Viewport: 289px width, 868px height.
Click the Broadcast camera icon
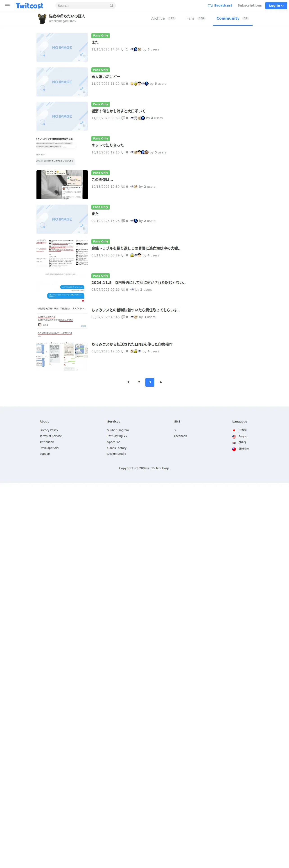210,6
